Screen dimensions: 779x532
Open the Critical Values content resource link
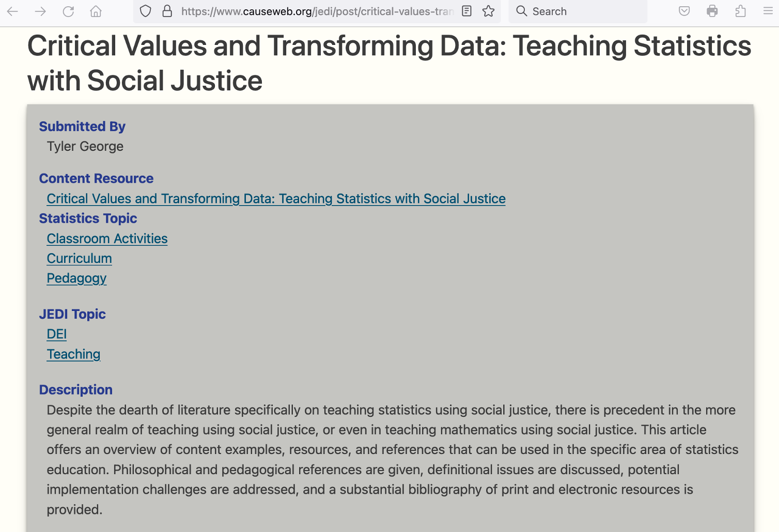click(x=276, y=199)
